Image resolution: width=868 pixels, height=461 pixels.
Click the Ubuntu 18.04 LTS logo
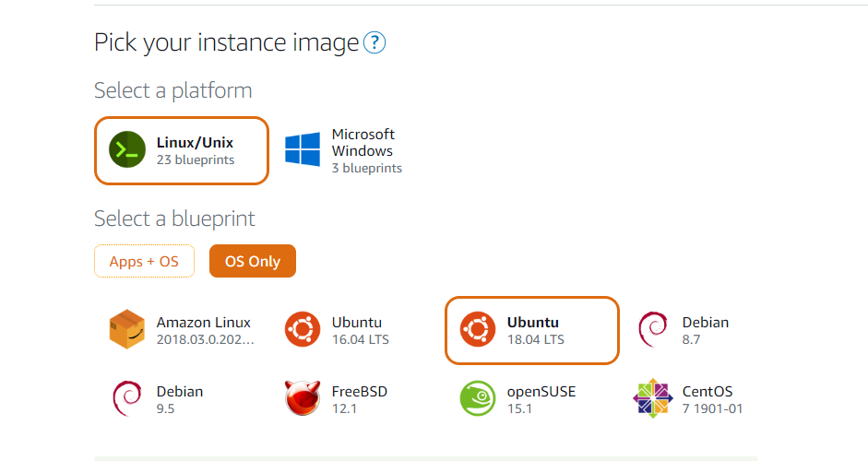(x=478, y=330)
